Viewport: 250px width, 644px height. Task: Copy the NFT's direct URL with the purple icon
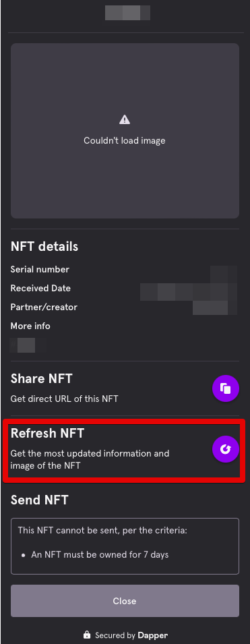pyautogui.click(x=225, y=388)
